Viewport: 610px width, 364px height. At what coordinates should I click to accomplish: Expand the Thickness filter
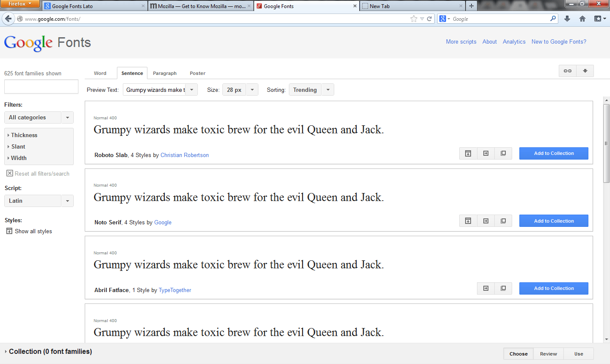pos(22,135)
